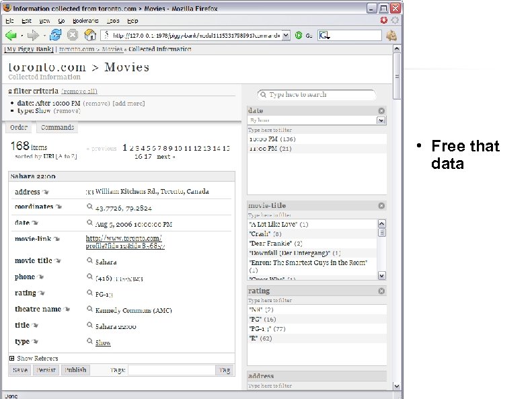Click the arrow icon next to rating property
Viewport: 532px width, 399px height.
click(x=42, y=293)
